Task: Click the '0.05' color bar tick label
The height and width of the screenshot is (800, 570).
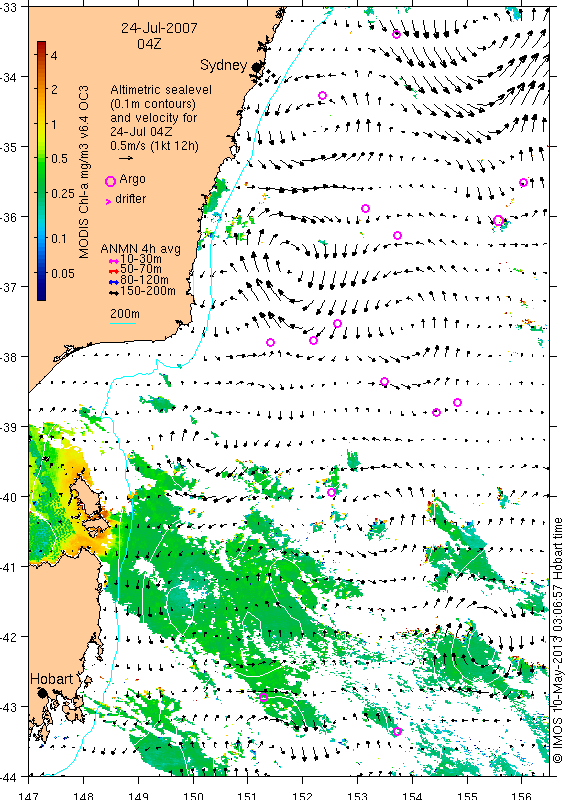Action: (63, 273)
